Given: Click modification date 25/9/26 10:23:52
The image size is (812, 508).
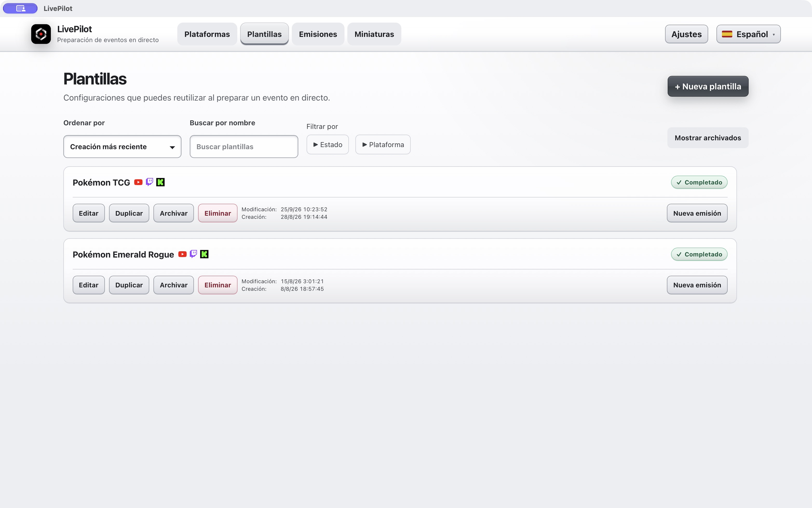Looking at the screenshot, I should 304,209.
